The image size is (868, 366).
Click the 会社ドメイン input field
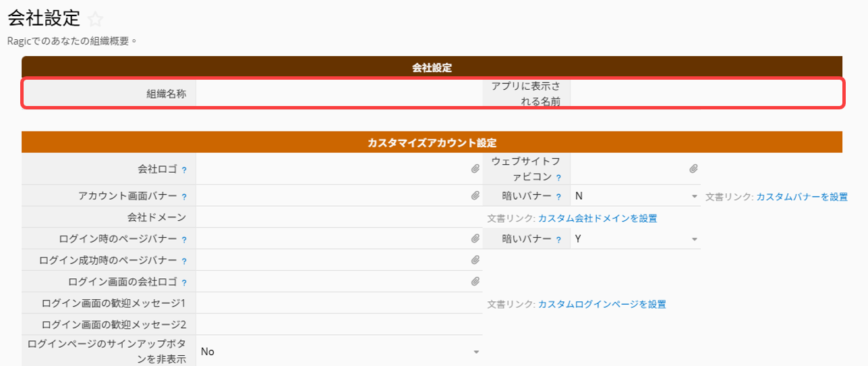[x=339, y=217]
